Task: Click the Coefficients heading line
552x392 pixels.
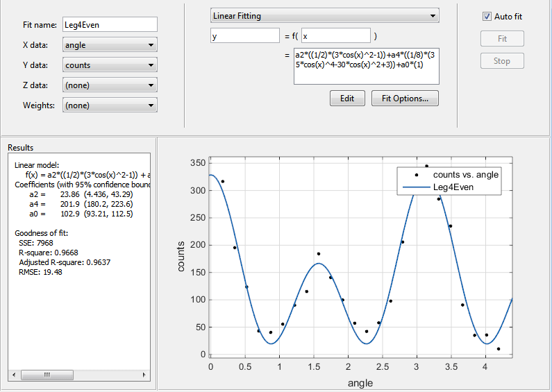Action: (x=83, y=185)
